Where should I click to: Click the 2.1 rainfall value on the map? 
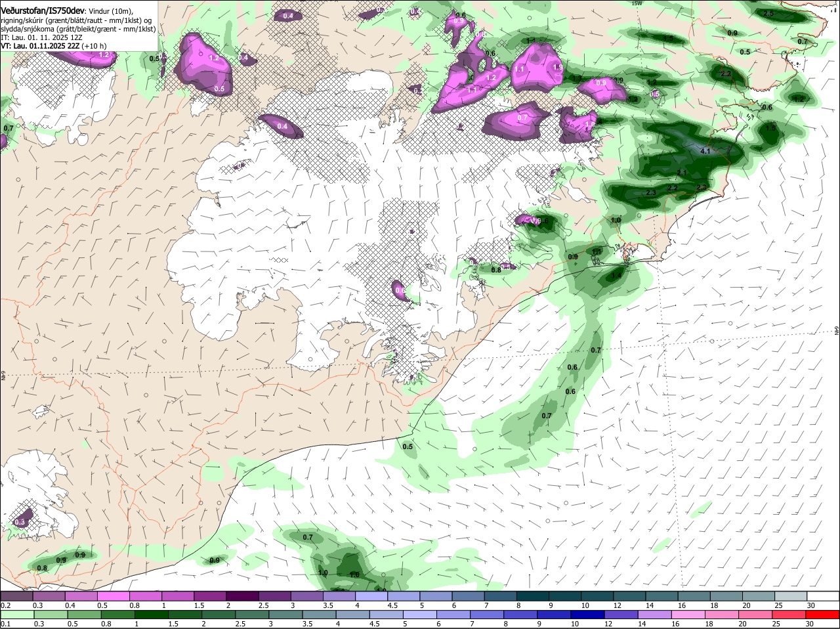682,173
